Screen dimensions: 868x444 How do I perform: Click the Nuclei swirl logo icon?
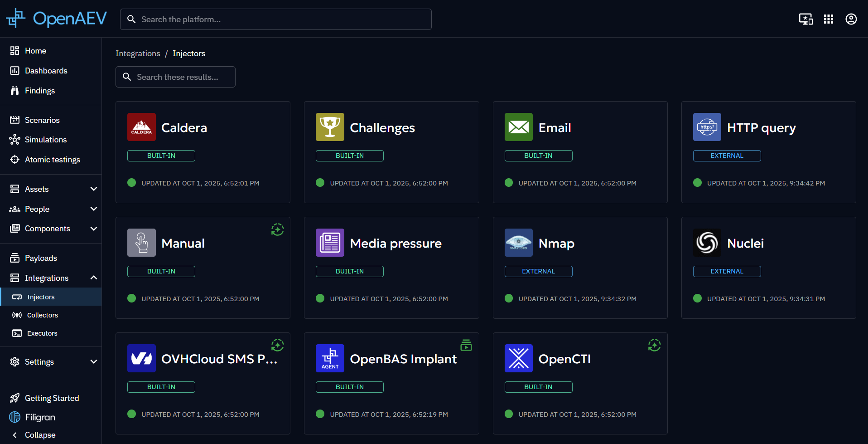pyautogui.click(x=707, y=243)
